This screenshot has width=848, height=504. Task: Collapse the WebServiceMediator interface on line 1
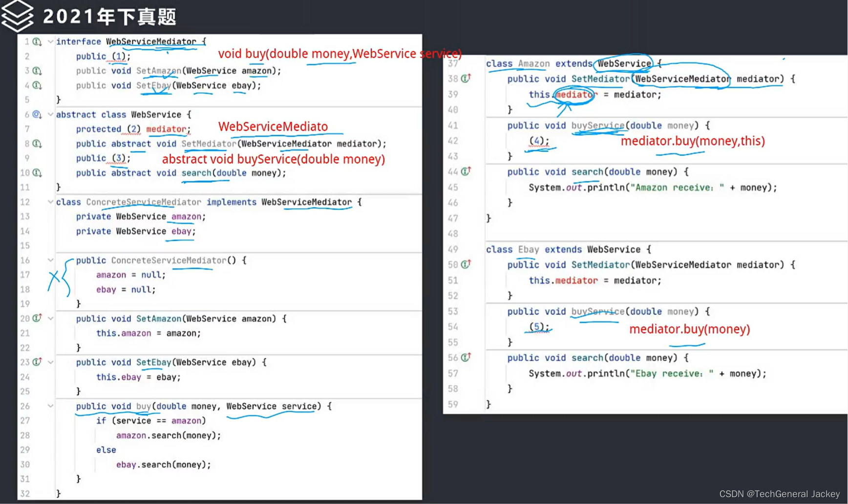click(50, 42)
